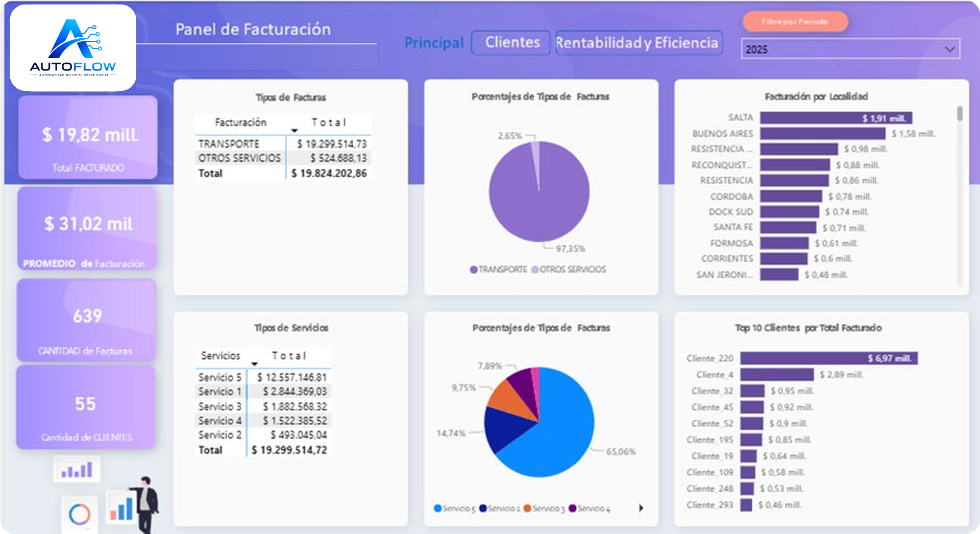Select the Cliente_220 bar
Screen dimensions: 980x534
[829, 358]
